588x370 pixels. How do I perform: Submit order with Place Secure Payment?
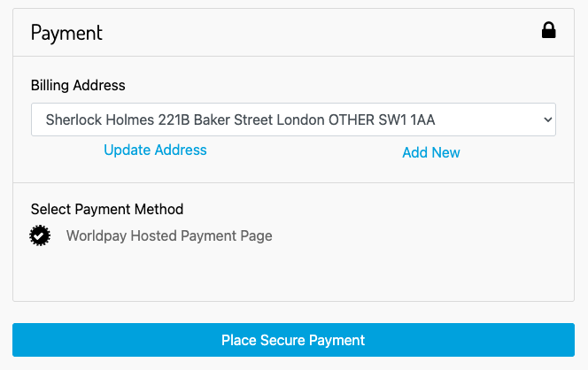293,340
